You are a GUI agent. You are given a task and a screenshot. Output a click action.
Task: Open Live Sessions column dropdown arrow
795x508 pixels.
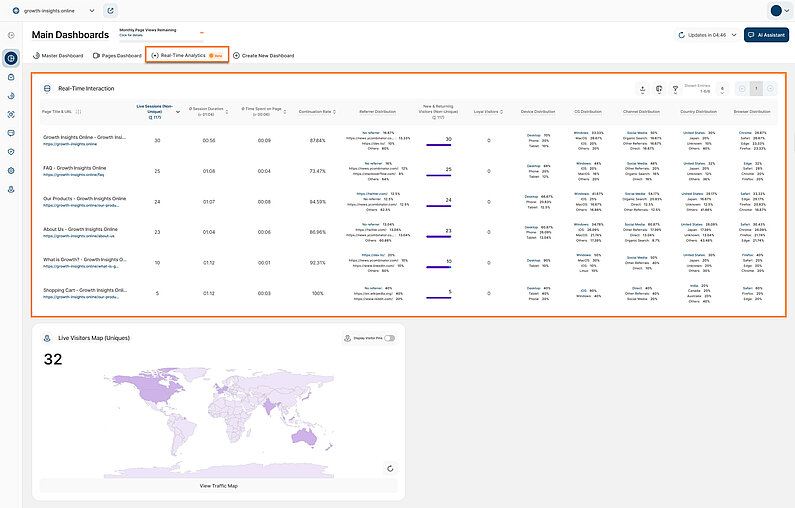pos(177,112)
